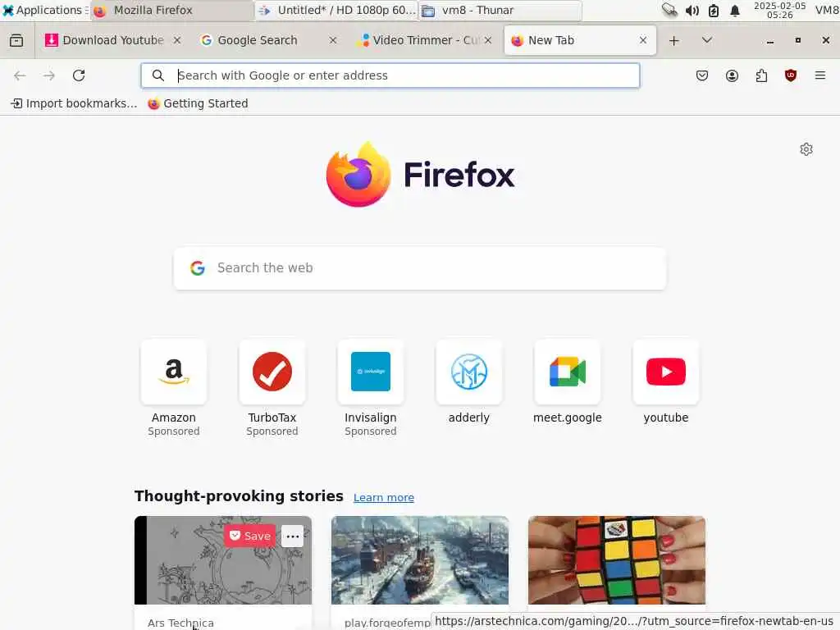Viewport: 840px width, 630px height.
Task: Open the Rubik's cube story image
Action: pyautogui.click(x=617, y=560)
